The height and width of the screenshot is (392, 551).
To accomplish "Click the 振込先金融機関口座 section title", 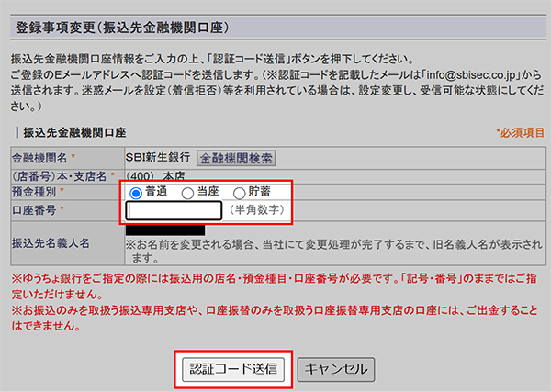I will [x=73, y=132].
